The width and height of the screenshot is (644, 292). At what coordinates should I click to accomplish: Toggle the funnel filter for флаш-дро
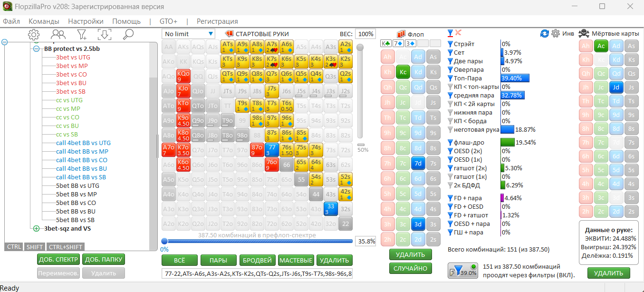451,142
